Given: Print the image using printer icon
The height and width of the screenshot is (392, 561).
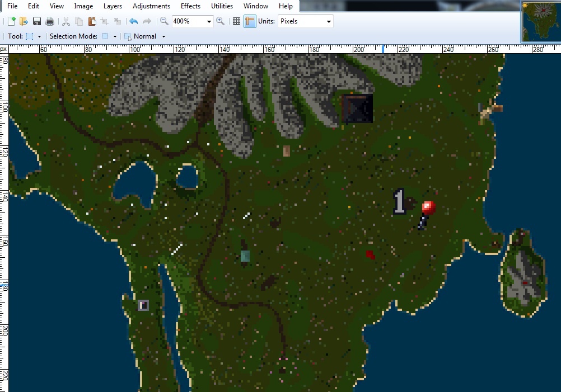Looking at the screenshot, I should tap(50, 21).
